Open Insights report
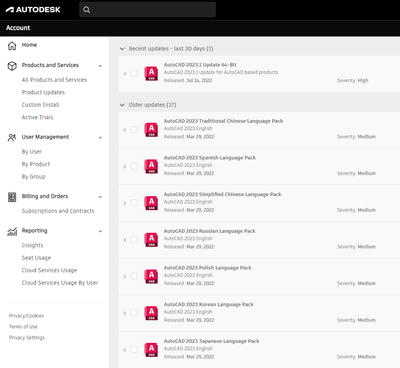The image size is (400, 368). [32, 245]
